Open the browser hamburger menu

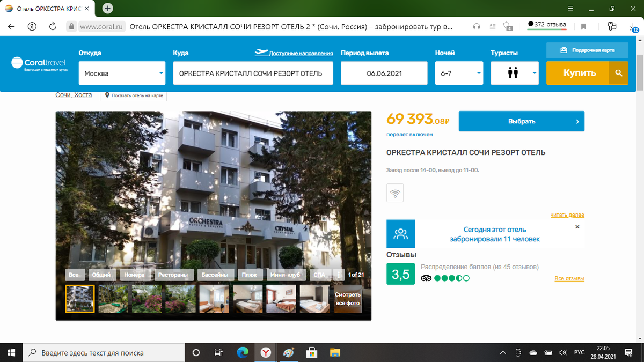click(x=570, y=9)
